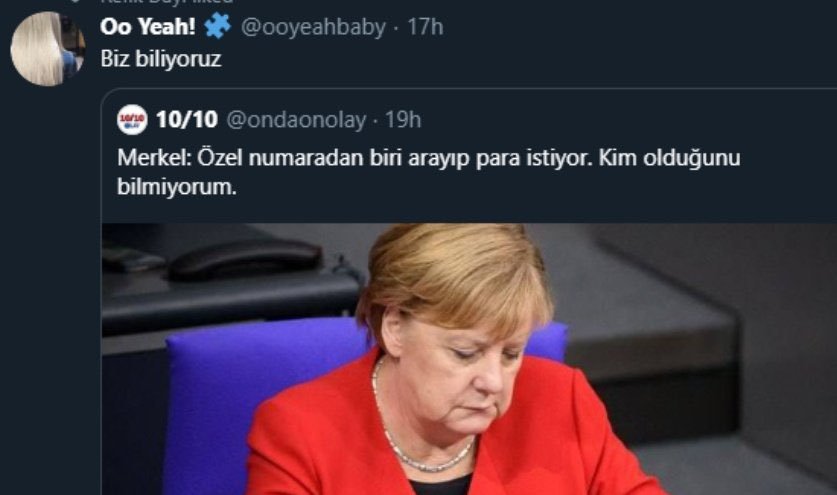Select the 'Biz biliyoruz' tweet text

coord(161,59)
